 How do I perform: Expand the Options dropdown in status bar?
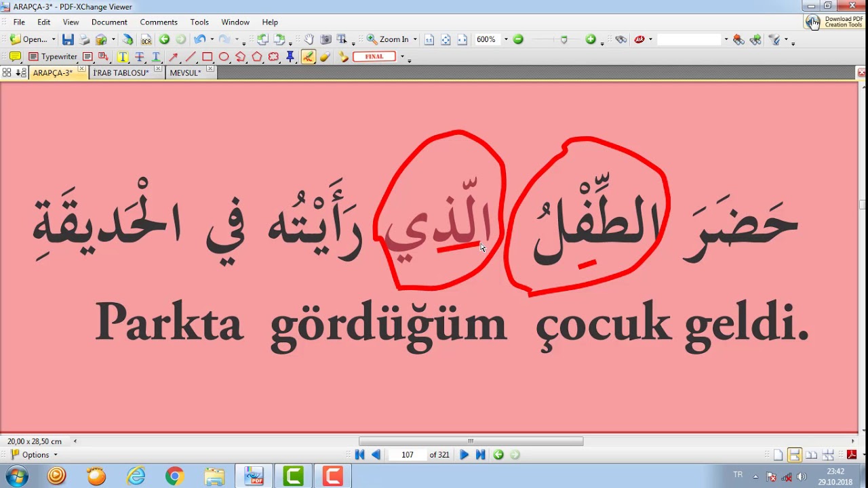coord(56,455)
